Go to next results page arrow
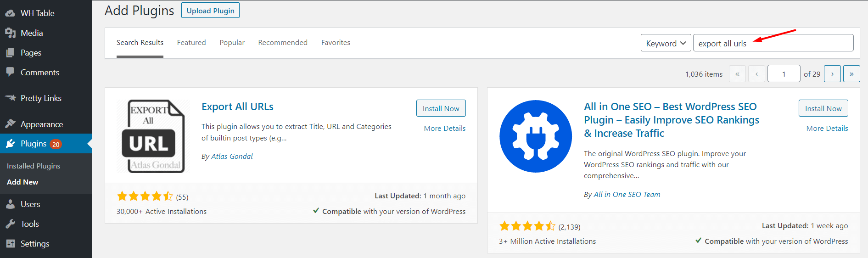868x258 pixels. [x=832, y=73]
